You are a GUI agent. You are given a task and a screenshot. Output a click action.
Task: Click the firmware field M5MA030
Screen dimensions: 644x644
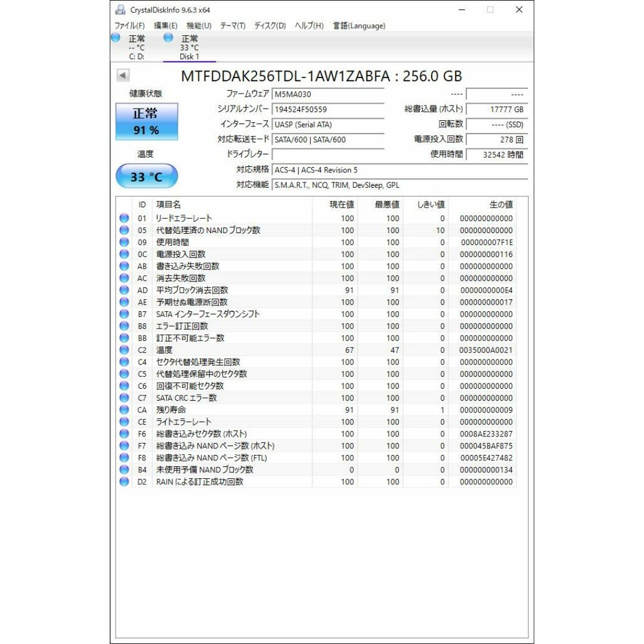click(328, 94)
